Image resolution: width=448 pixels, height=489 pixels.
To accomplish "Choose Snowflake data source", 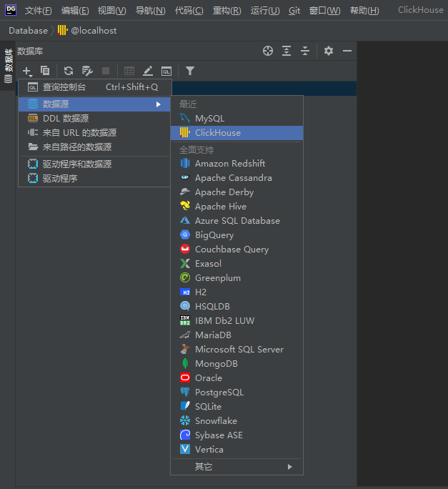I will coord(237,421).
